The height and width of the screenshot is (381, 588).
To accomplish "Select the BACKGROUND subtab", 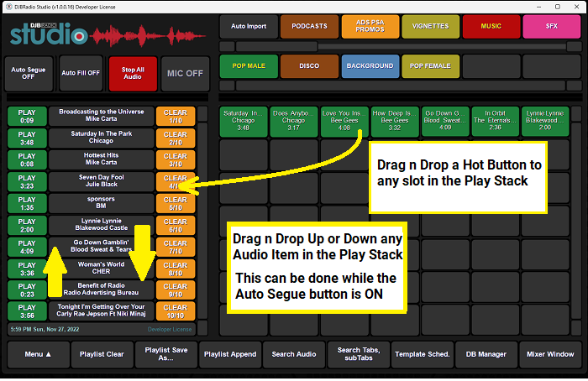I will 370,66.
